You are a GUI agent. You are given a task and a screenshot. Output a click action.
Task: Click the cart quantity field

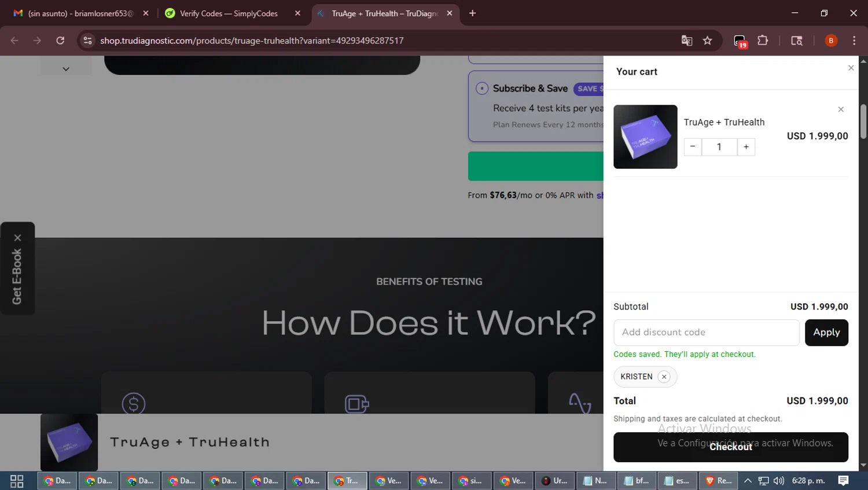(x=719, y=147)
